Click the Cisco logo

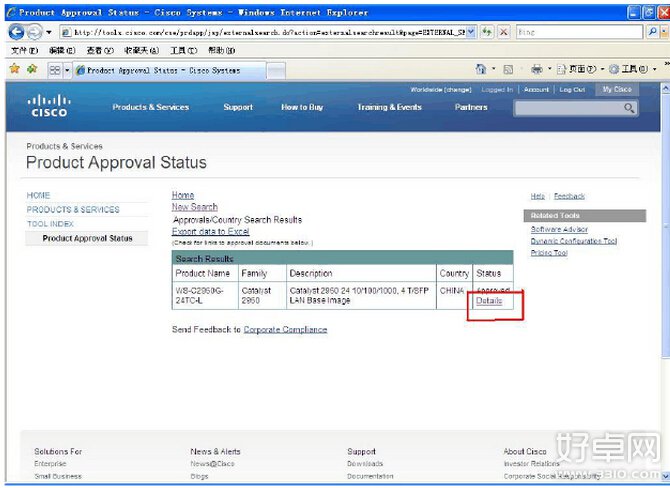[x=49, y=106]
